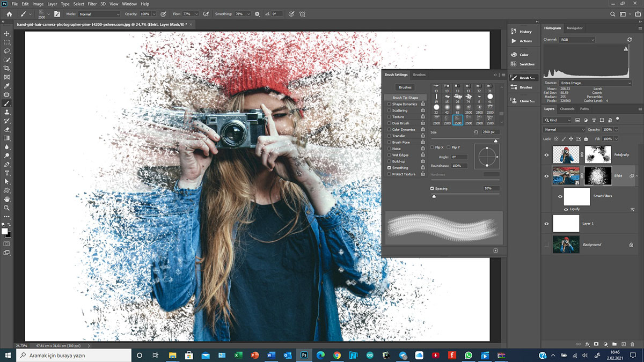Open the brush blending Mode dropdown

(99, 14)
